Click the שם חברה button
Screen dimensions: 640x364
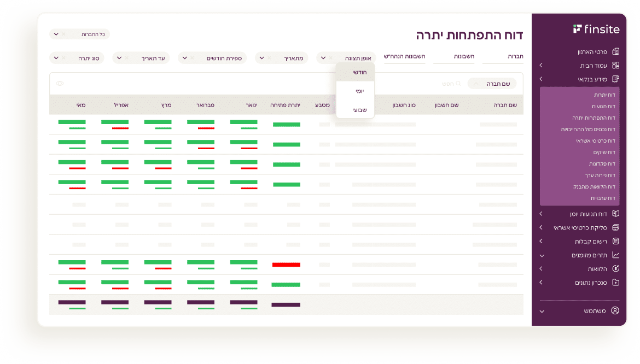click(491, 83)
